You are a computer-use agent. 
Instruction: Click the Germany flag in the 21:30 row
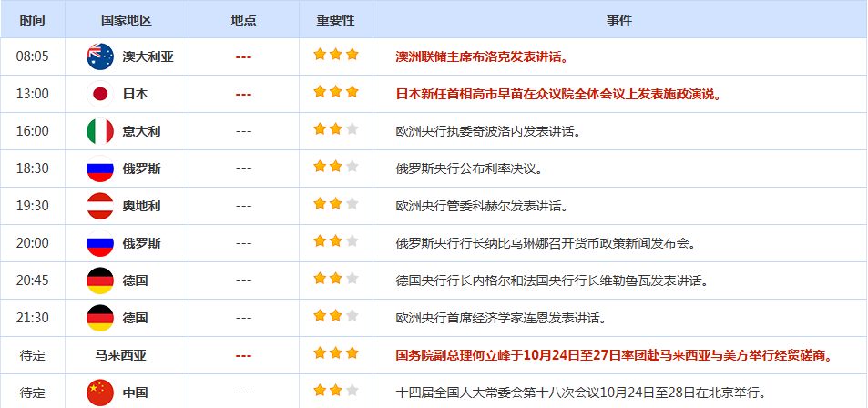(x=99, y=318)
